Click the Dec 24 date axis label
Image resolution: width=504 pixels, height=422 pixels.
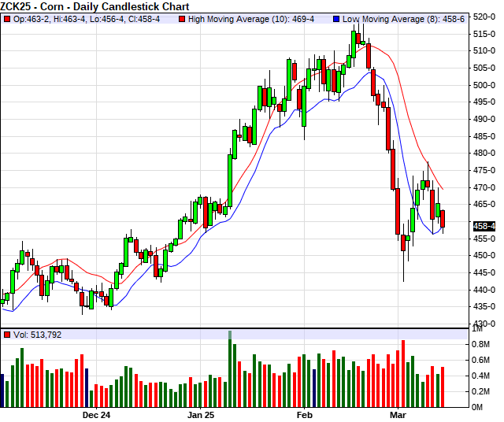[x=96, y=414]
